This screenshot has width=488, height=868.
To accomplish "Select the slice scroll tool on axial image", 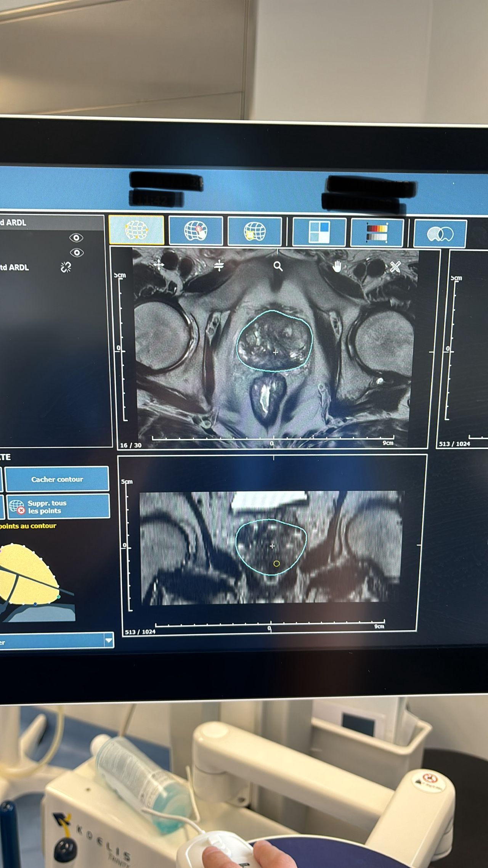I will pyautogui.click(x=219, y=265).
